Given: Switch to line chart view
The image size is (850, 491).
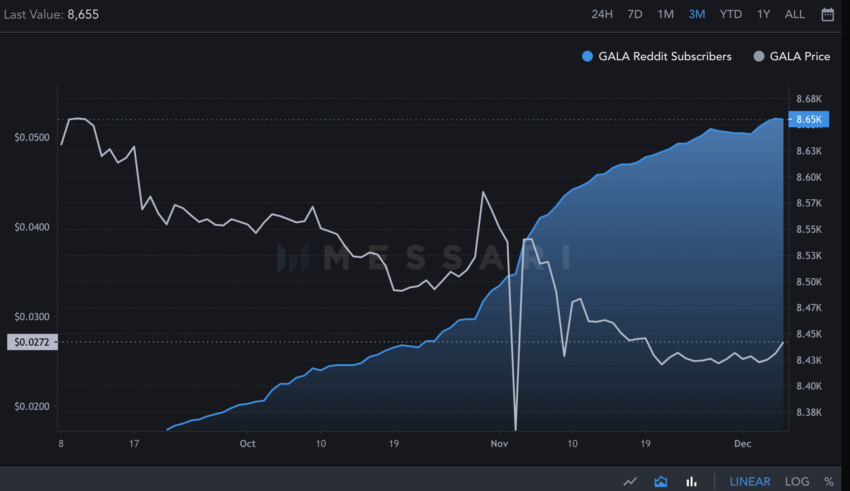Looking at the screenshot, I should [x=630, y=481].
